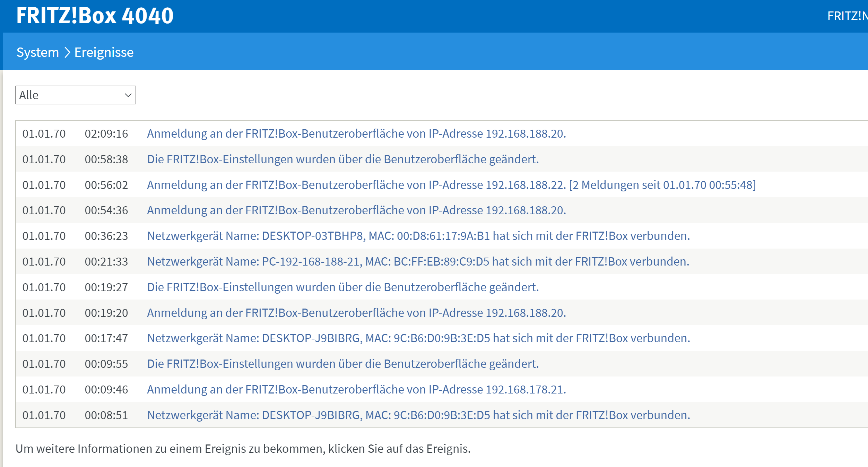Open the event filter dropdown showing 'Alle'
Image resolution: width=868 pixels, height=467 pixels.
[75, 95]
